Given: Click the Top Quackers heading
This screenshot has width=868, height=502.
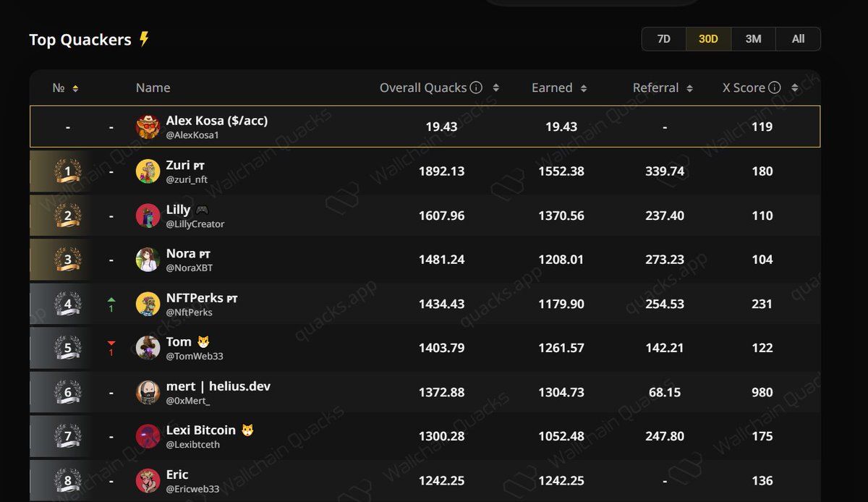Looking at the screenshot, I should click(80, 40).
